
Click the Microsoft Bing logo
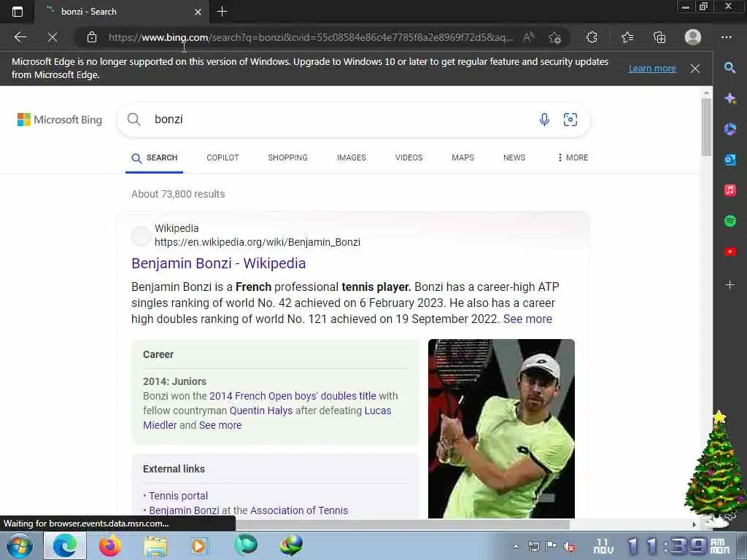point(60,120)
